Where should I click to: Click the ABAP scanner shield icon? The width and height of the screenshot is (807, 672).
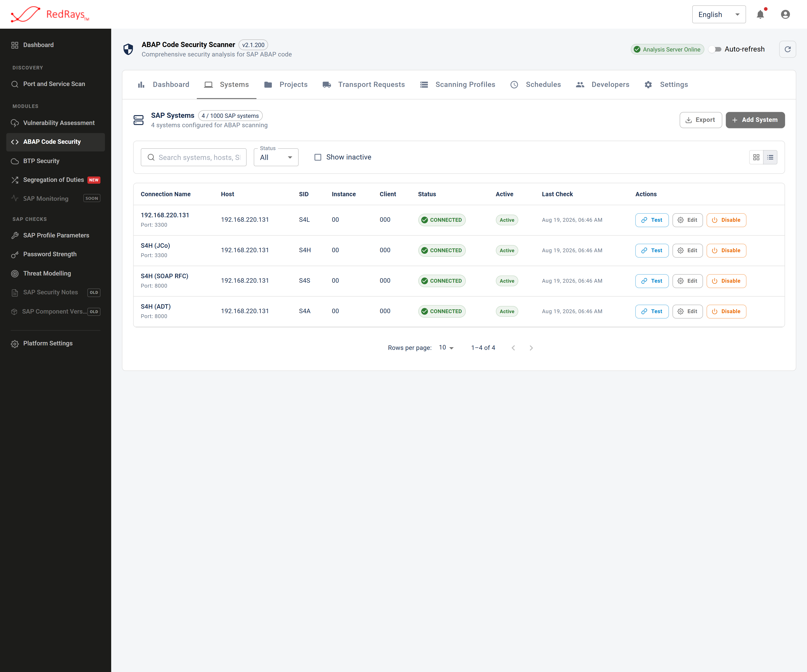point(128,49)
